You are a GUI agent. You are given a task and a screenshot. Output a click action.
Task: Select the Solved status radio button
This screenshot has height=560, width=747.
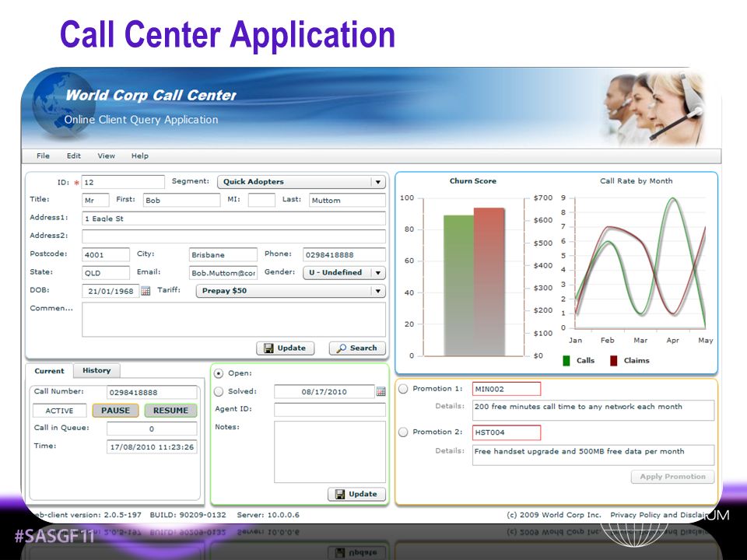219,391
